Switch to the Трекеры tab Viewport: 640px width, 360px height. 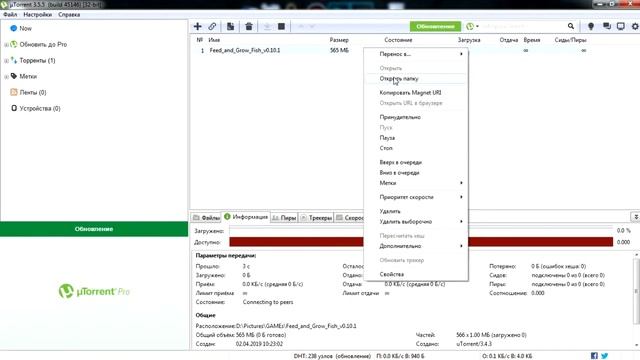[316, 218]
